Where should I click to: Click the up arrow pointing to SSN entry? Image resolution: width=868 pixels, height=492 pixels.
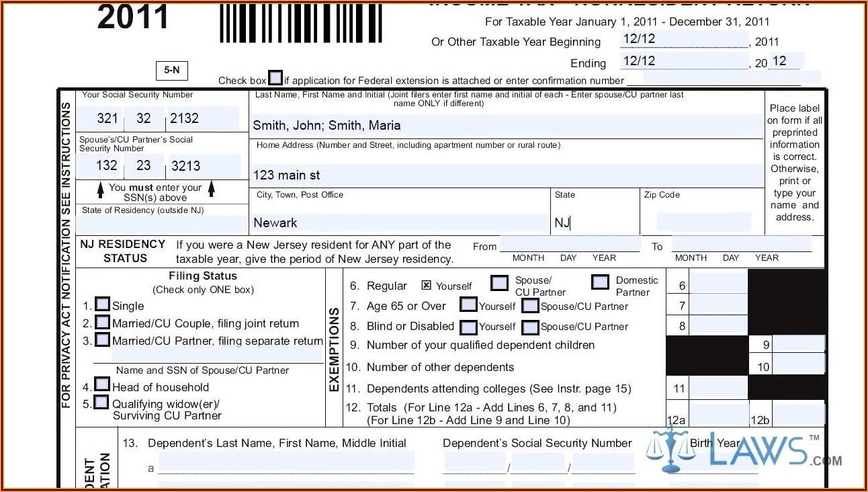click(99, 189)
